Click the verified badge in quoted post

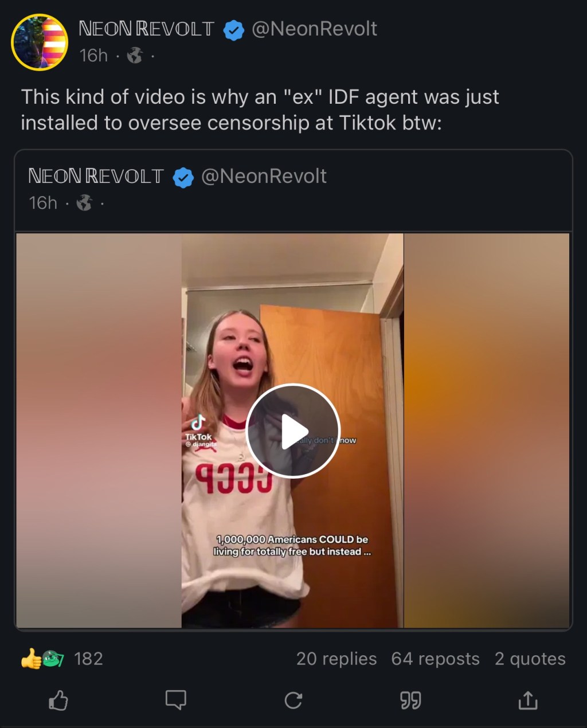click(x=183, y=177)
